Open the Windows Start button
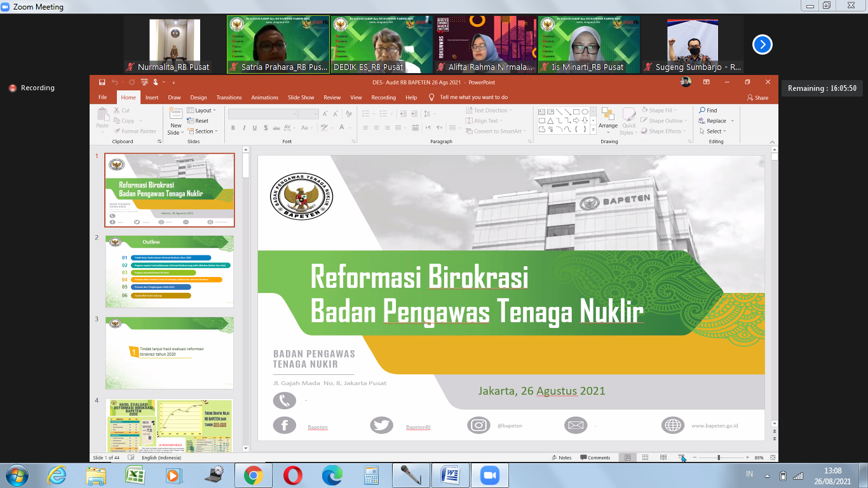 pyautogui.click(x=17, y=475)
